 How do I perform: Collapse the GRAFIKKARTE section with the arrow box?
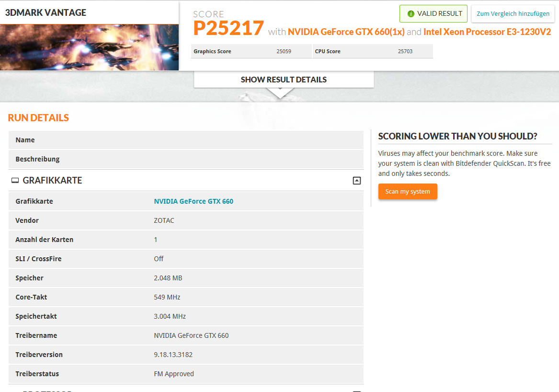pos(356,181)
